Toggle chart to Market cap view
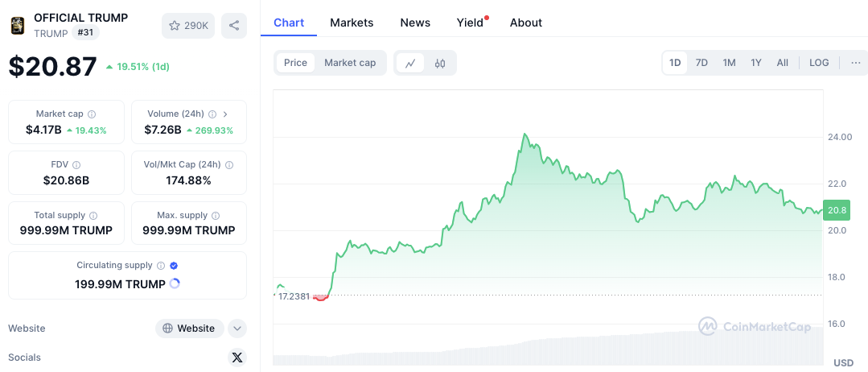The height and width of the screenshot is (372, 868). (x=350, y=63)
